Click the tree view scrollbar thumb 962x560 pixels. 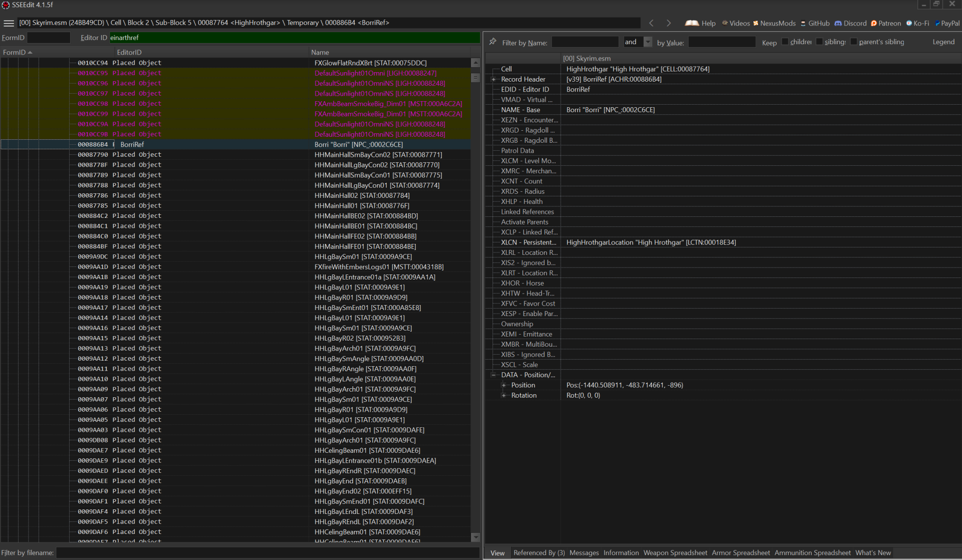[x=475, y=78]
